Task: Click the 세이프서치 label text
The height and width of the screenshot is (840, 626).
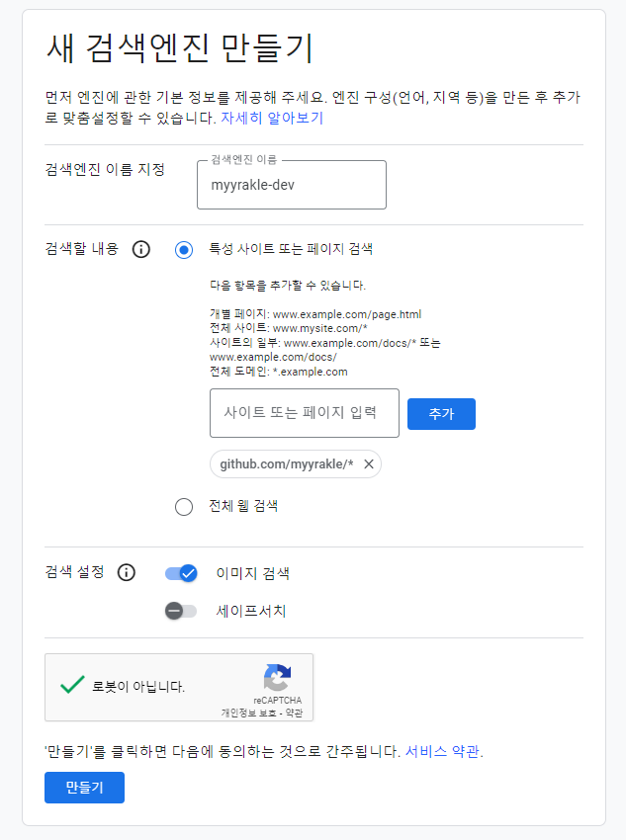Action: coord(251,611)
